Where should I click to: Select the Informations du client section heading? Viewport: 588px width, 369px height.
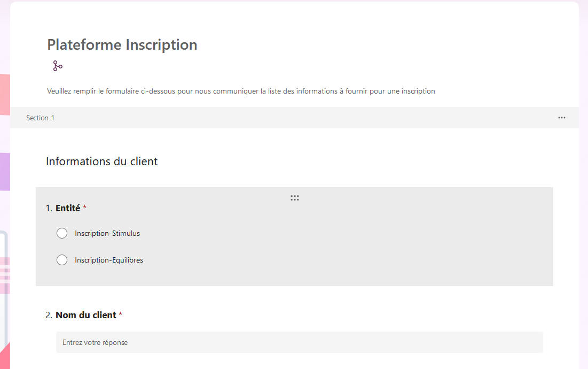(x=101, y=162)
